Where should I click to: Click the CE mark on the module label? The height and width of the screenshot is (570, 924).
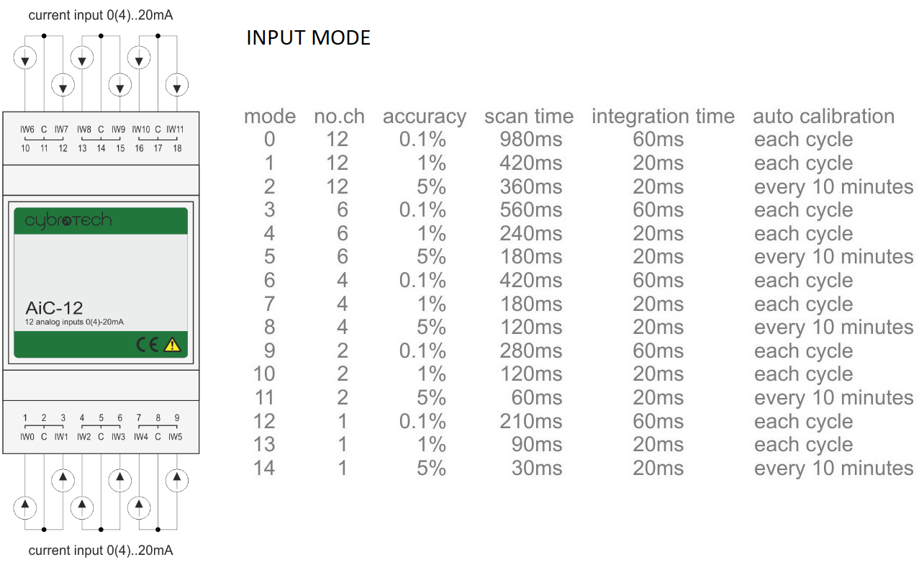148,345
